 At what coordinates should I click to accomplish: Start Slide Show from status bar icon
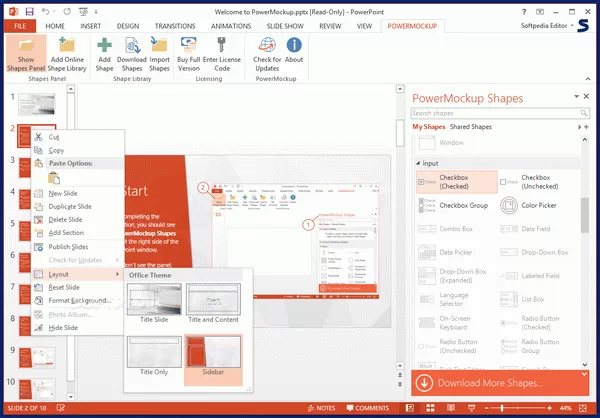pos(471,408)
